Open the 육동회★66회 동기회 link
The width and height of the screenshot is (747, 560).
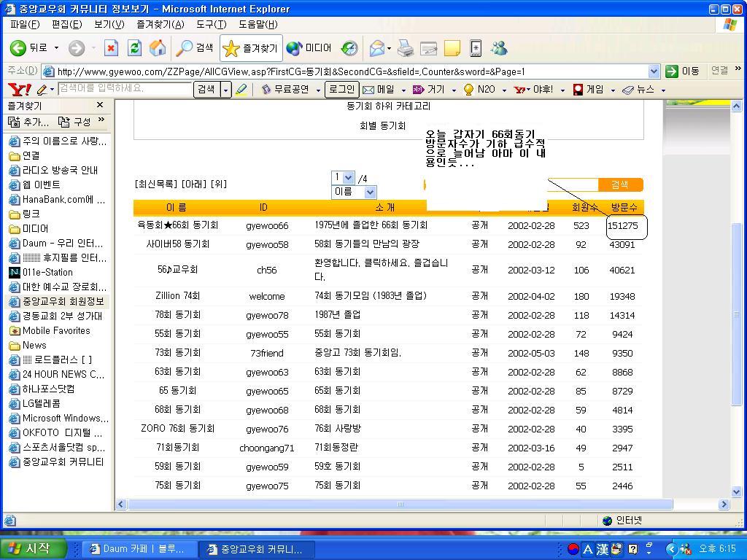pos(177,225)
